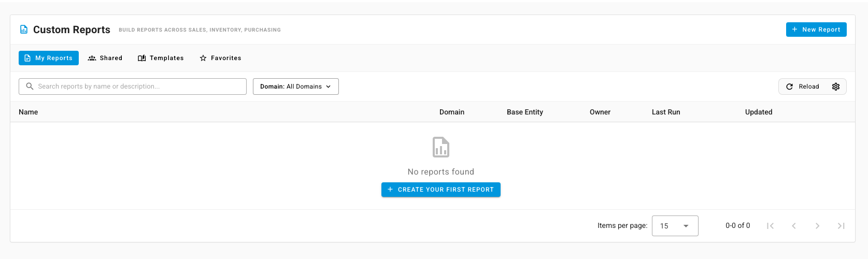Viewport: 868px width, 259px height.
Task: Click the Items per page label
Action: pyautogui.click(x=622, y=225)
